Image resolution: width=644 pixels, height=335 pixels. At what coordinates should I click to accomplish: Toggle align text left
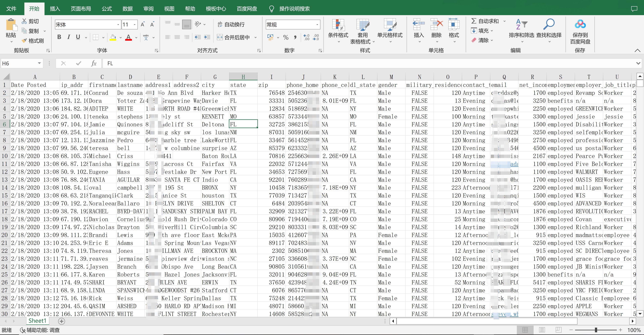click(x=168, y=37)
